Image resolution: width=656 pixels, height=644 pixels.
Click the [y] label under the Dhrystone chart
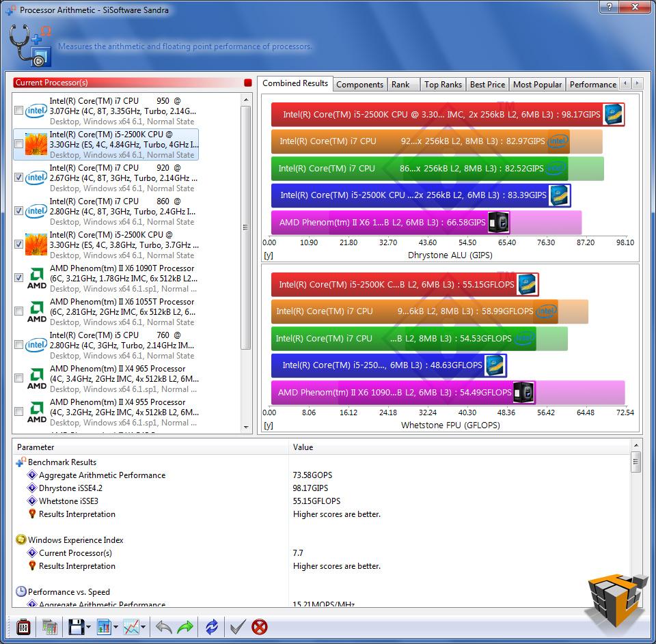click(x=269, y=255)
